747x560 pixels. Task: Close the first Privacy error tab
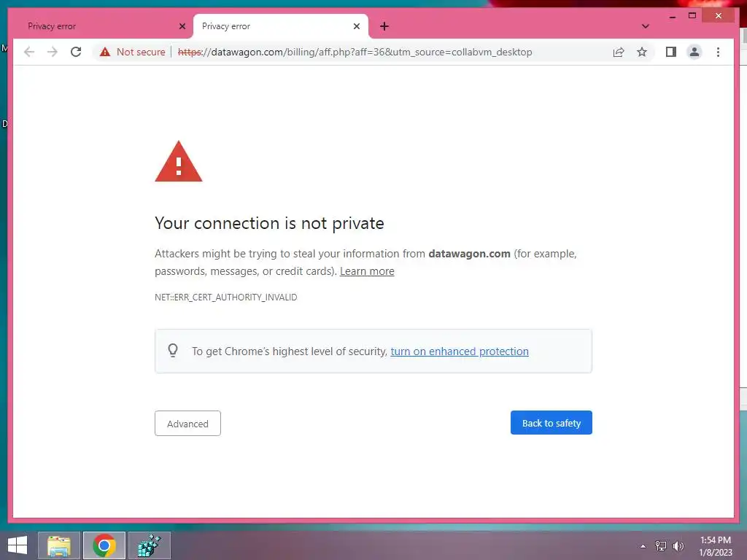182,26
